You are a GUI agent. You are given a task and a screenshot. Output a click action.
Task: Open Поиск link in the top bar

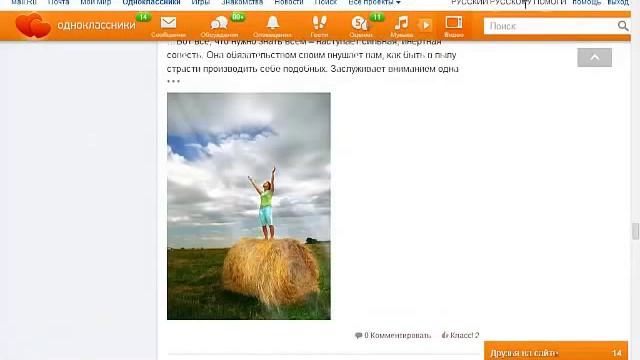point(326,2)
